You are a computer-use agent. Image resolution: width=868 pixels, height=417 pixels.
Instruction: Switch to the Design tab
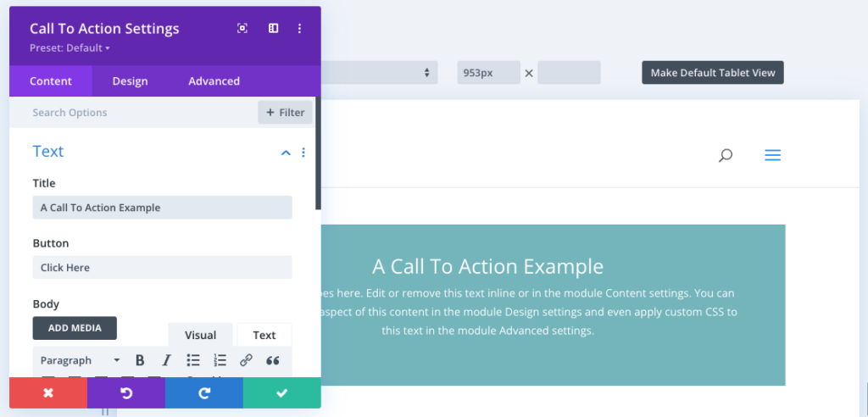tap(130, 81)
